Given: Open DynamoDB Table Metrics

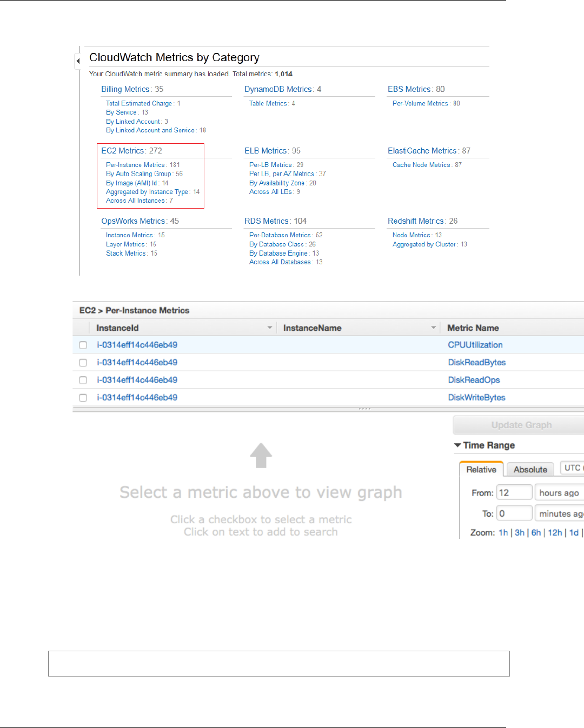Looking at the screenshot, I should pyautogui.click(x=268, y=103).
